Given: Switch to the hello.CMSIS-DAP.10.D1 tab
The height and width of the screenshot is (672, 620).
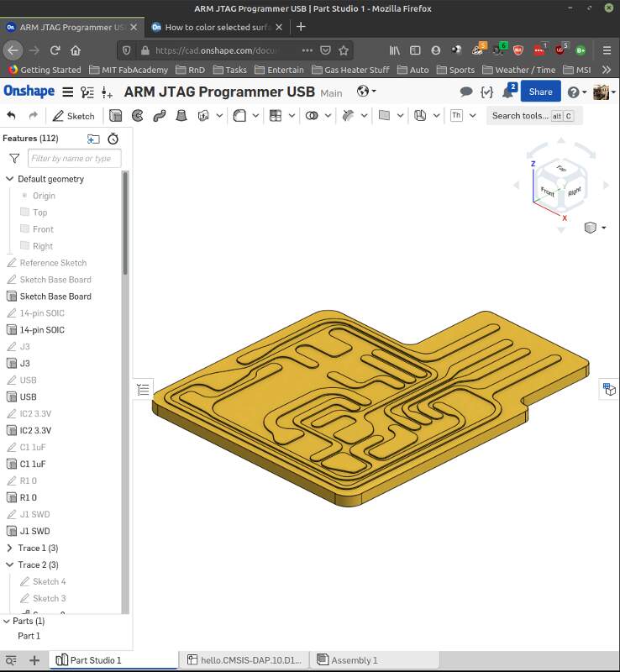Looking at the screenshot, I should [x=244, y=660].
